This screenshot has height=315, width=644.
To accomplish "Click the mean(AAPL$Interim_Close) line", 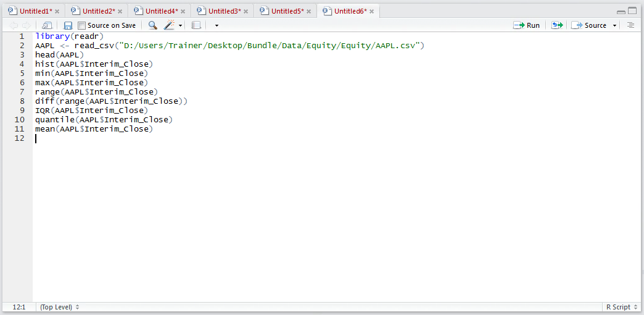I will pyautogui.click(x=94, y=129).
